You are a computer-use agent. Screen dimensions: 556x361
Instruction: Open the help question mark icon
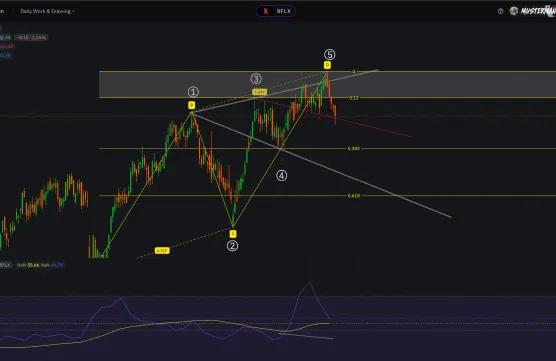pyautogui.click(x=500, y=11)
